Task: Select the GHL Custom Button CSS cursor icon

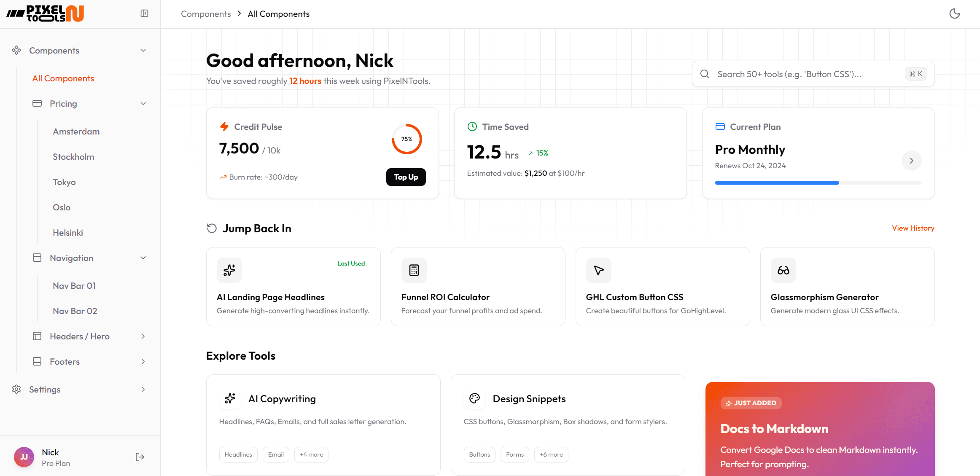Action: 598,270
